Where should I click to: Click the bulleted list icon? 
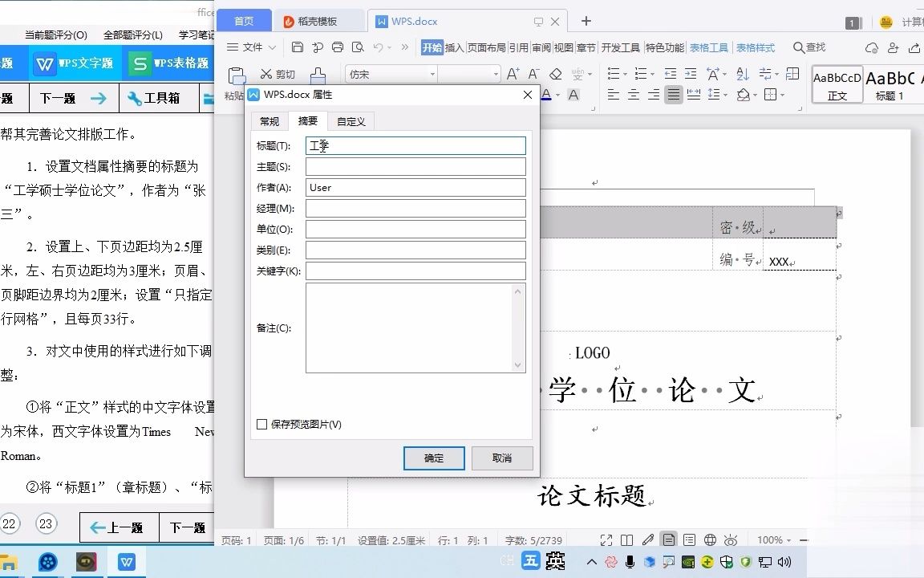(614, 74)
